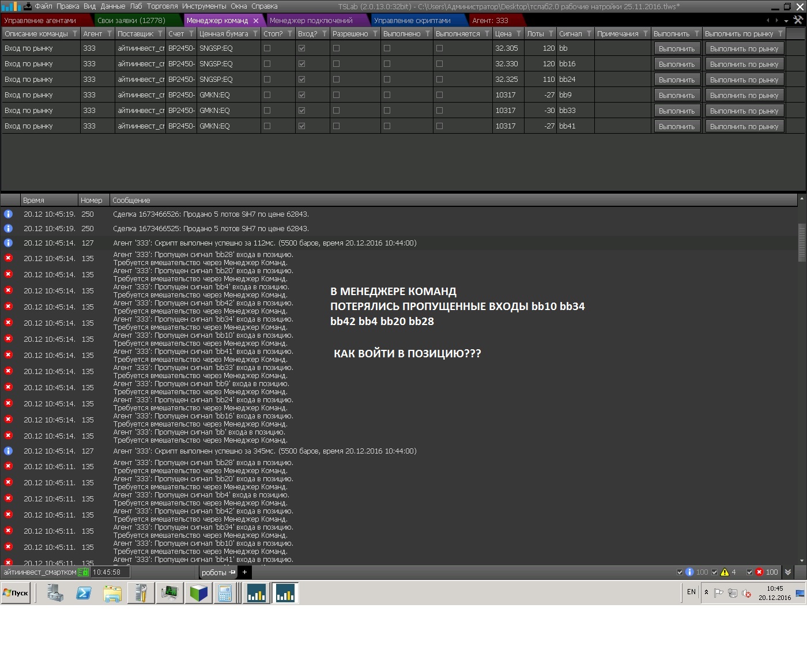Open Server Manager in taskbar

click(55, 593)
